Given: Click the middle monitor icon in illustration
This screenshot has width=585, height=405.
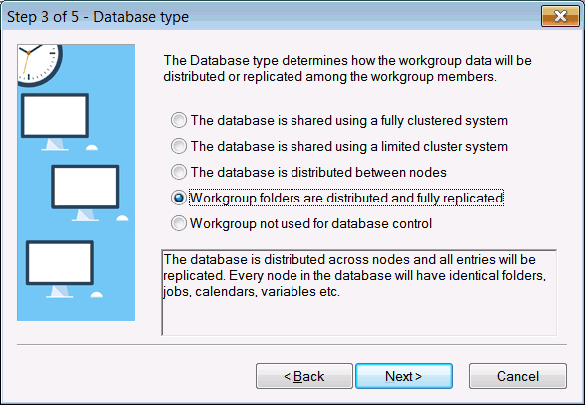Looking at the screenshot, I should point(85,192).
